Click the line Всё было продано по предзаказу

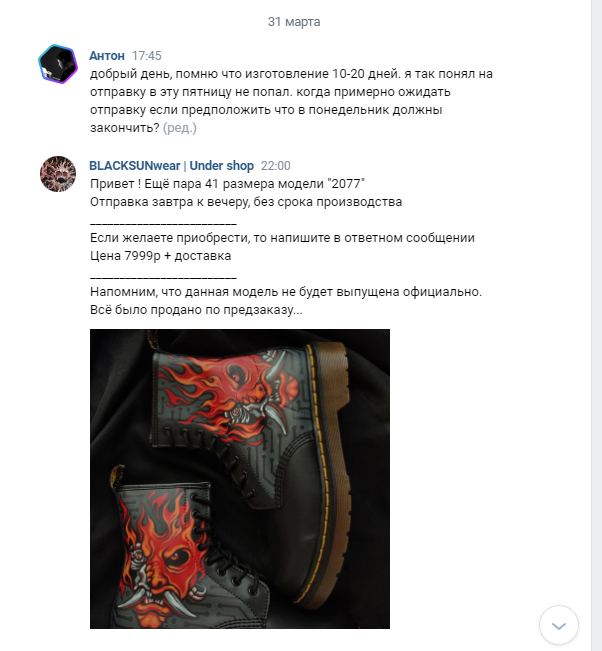click(x=196, y=310)
